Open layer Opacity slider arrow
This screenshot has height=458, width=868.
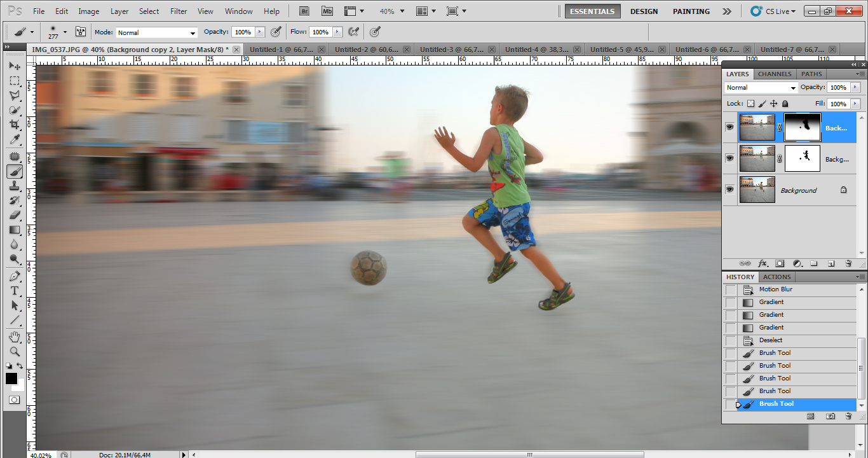855,88
